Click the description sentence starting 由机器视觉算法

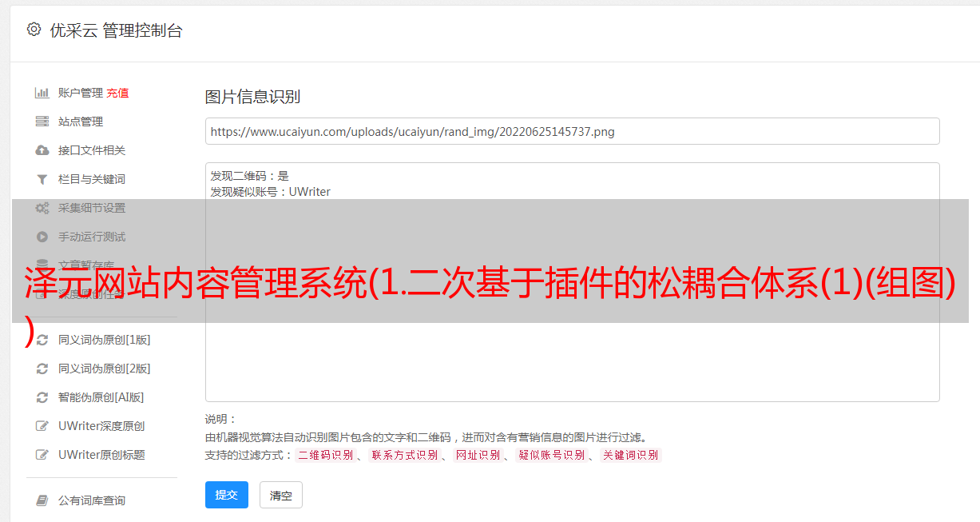pos(426,437)
